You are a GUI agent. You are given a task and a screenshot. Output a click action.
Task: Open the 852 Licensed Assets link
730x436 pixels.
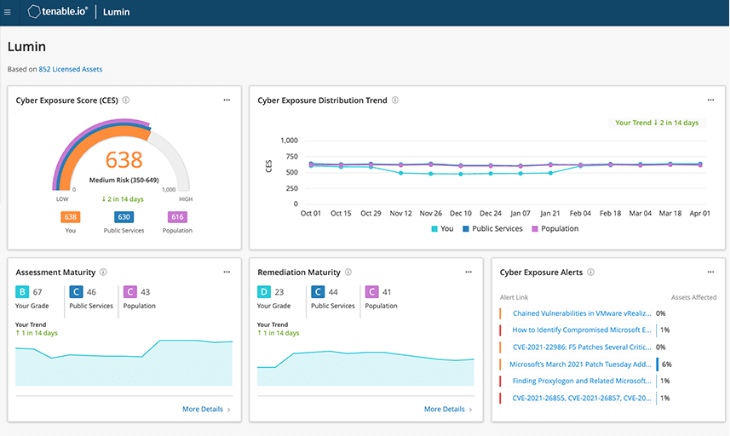tap(70, 69)
